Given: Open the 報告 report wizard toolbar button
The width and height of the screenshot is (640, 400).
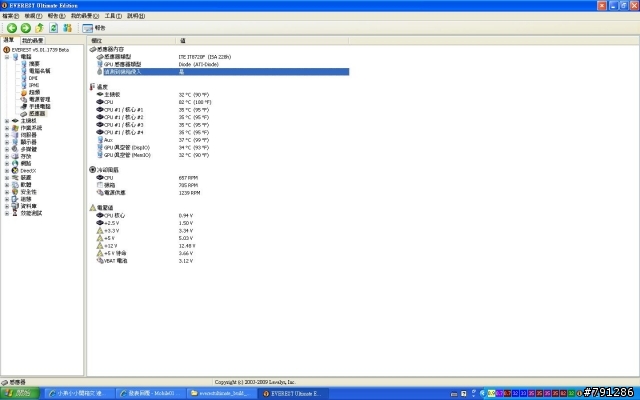Looking at the screenshot, I should (93, 28).
